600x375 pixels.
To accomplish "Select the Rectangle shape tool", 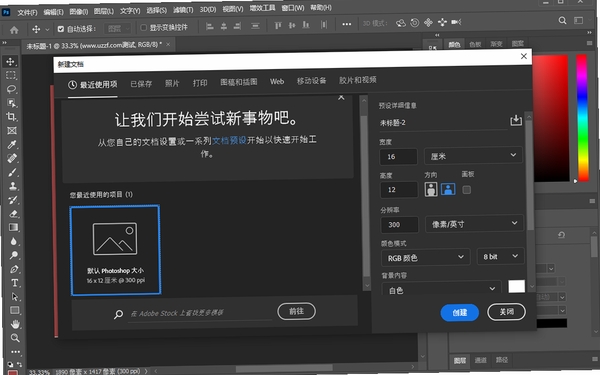I will click(x=15, y=310).
